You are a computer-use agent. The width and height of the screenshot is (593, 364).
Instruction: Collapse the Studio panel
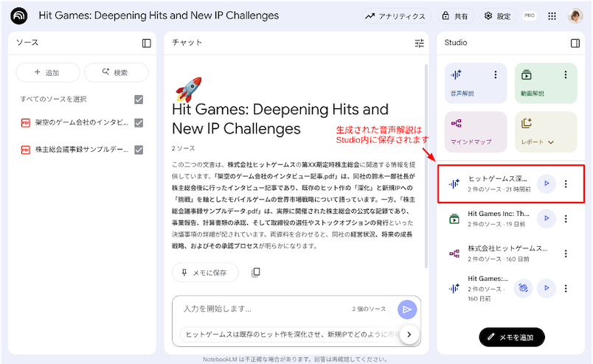point(575,43)
